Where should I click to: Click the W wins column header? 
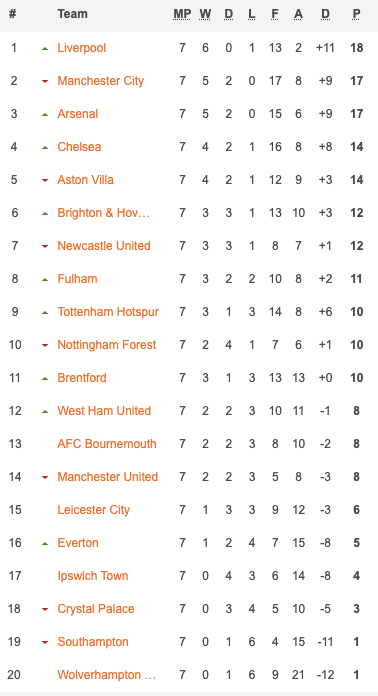coord(205,15)
